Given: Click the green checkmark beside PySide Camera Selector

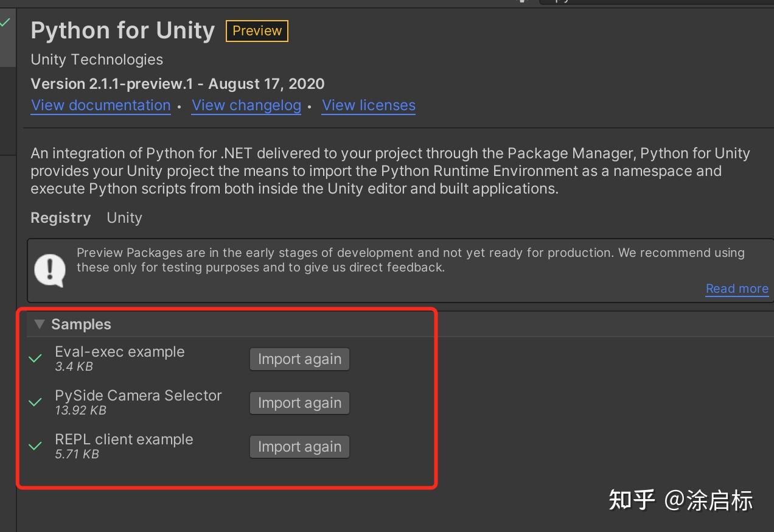Looking at the screenshot, I should pyautogui.click(x=35, y=402).
